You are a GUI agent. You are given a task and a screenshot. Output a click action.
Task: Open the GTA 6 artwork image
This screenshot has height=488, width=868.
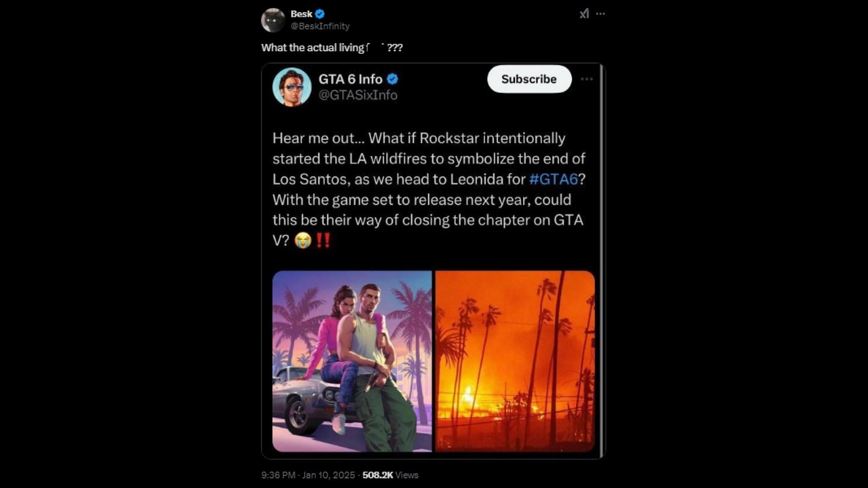(x=352, y=361)
